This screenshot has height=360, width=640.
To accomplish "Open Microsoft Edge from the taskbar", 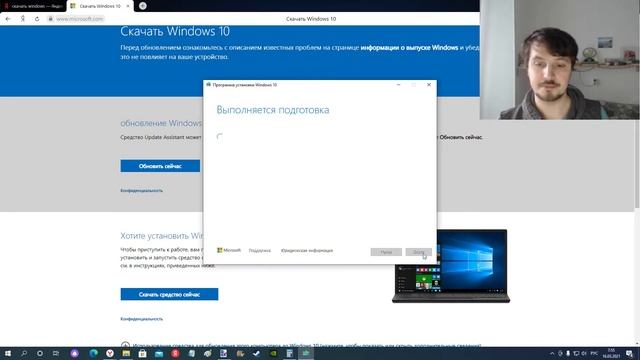I will coord(93,353).
